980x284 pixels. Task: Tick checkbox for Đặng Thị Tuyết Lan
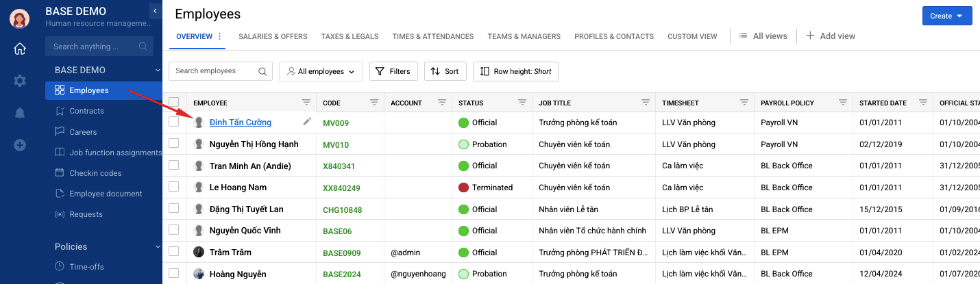(174, 209)
